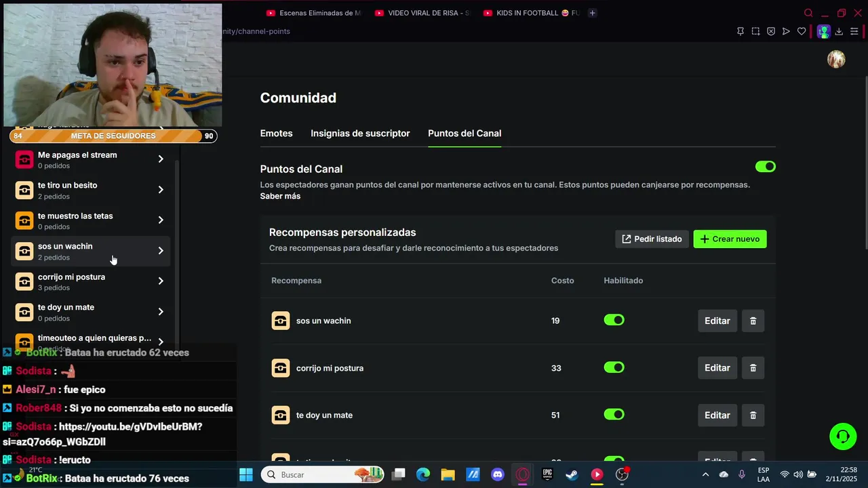The image size is (868, 488).
Task: Delete the te doy un mate reward
Action: pyautogui.click(x=753, y=415)
